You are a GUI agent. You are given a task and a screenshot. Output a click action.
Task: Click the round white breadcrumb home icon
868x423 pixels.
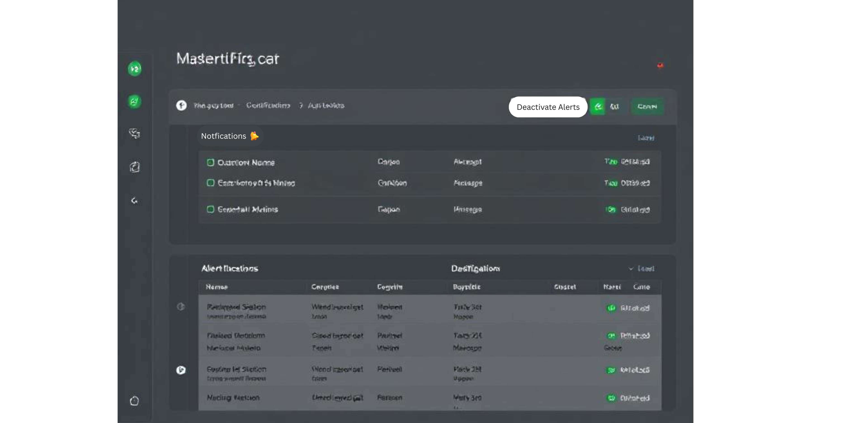click(181, 106)
